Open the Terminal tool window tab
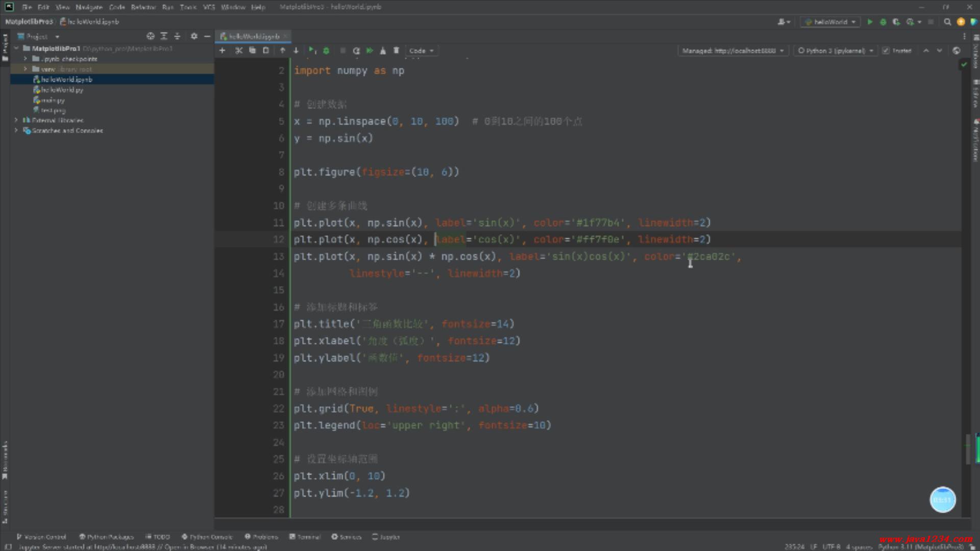This screenshot has height=551, width=980. [305, 537]
